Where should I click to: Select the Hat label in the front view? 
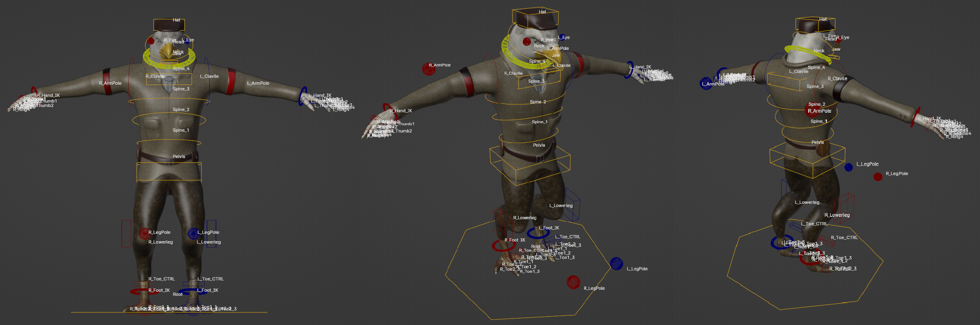point(177,20)
